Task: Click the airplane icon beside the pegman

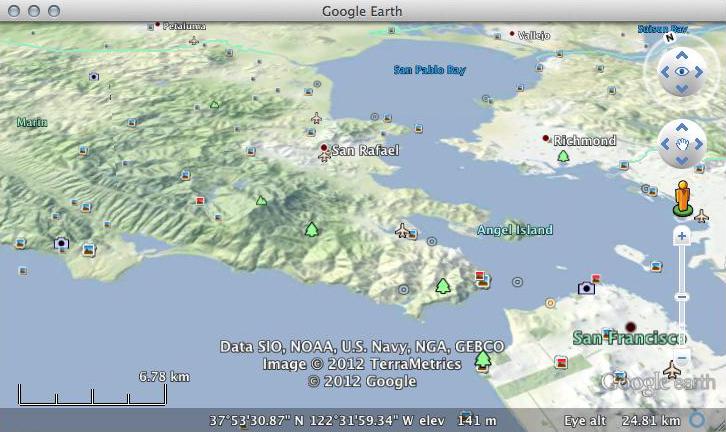Action: coord(701,216)
